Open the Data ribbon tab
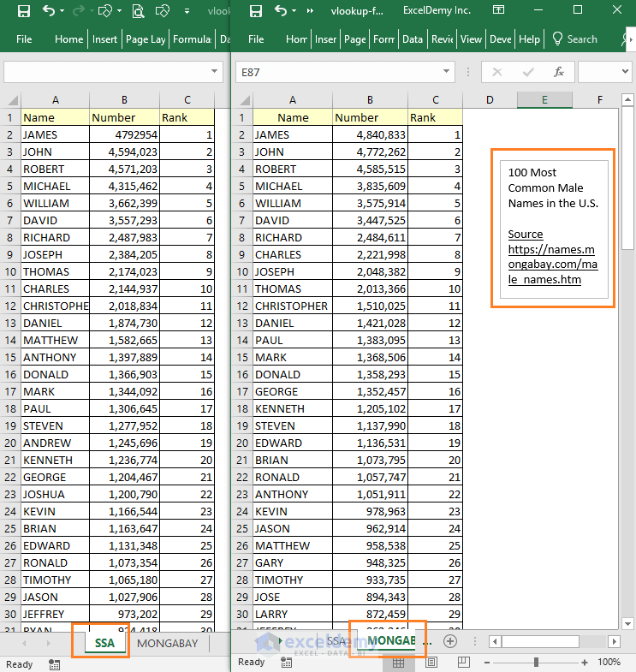Screen dimensions: 636x672 413,39
